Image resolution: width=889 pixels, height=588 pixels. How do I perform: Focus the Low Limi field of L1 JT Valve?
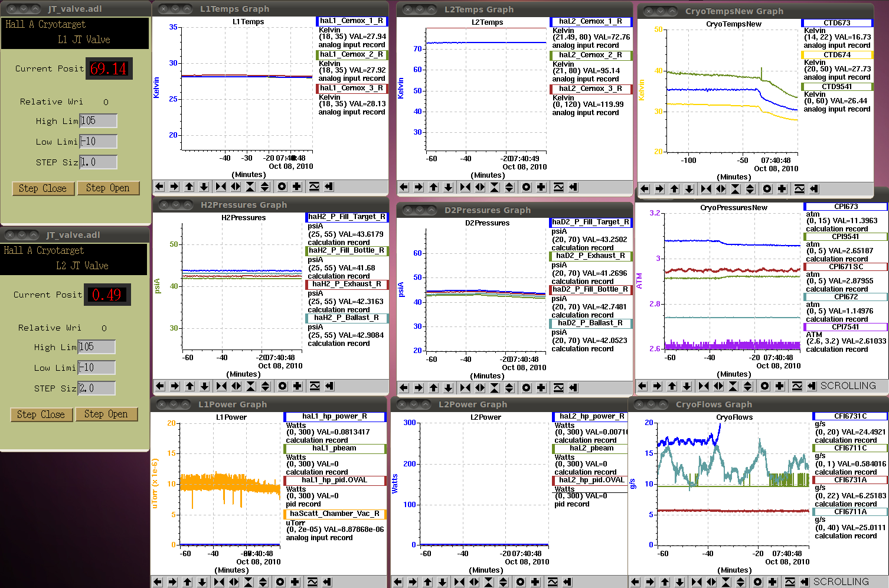98,142
